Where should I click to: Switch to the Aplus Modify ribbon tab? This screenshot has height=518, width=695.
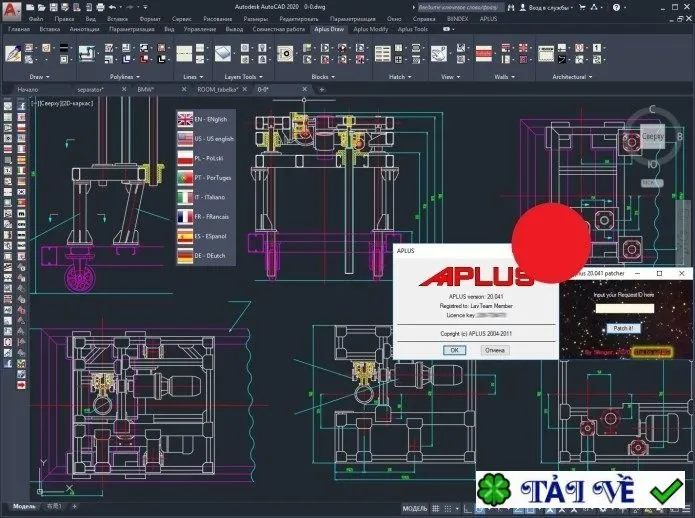point(371,29)
